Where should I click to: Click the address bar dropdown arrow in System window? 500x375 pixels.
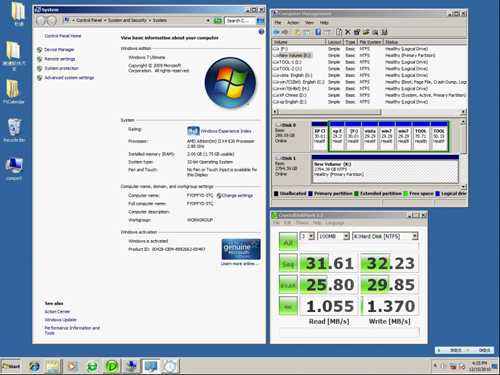tap(208, 21)
